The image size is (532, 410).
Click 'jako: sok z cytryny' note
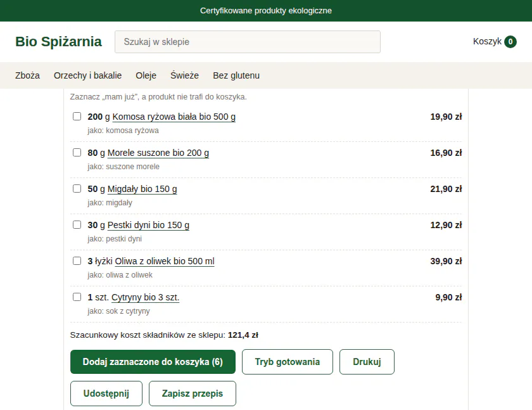click(118, 311)
